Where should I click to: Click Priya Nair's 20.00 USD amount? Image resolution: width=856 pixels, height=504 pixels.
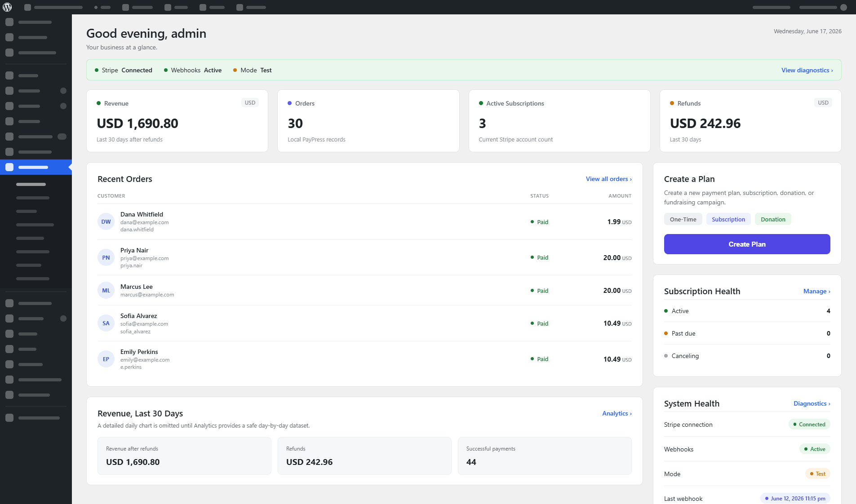617,258
